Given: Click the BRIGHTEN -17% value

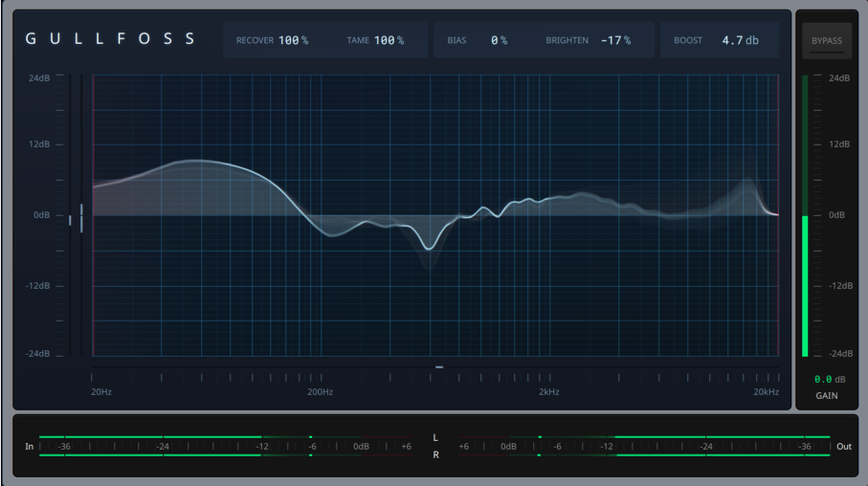Looking at the screenshot, I should click(x=615, y=40).
